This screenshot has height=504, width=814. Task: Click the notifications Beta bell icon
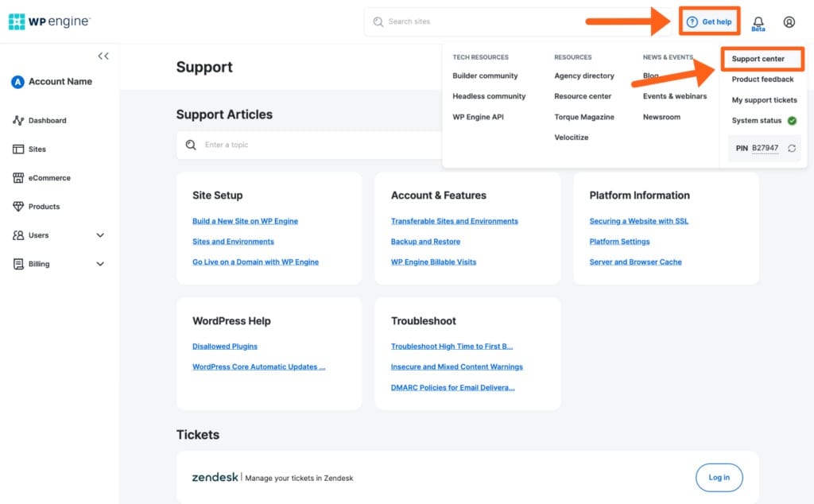[x=758, y=21]
